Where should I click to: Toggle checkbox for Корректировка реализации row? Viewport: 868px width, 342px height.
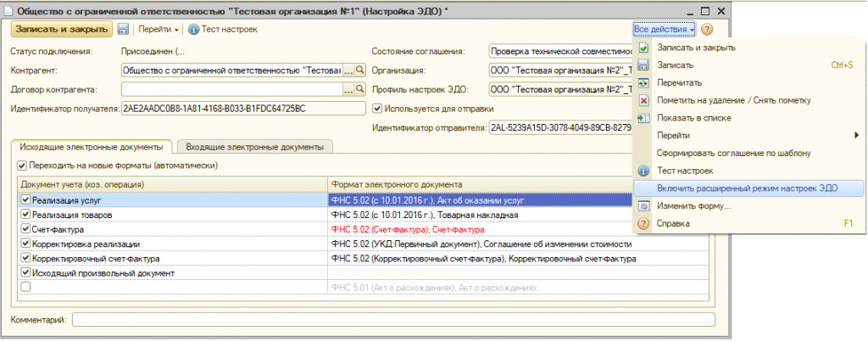[x=25, y=244]
